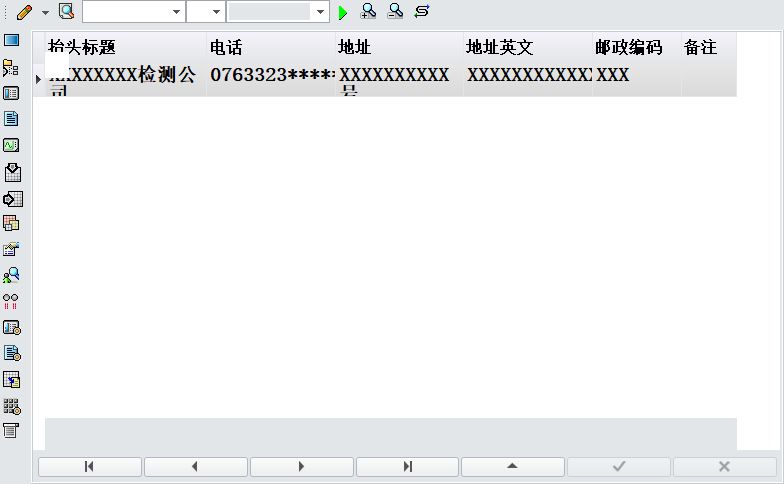Go to the last record button

(x=408, y=466)
